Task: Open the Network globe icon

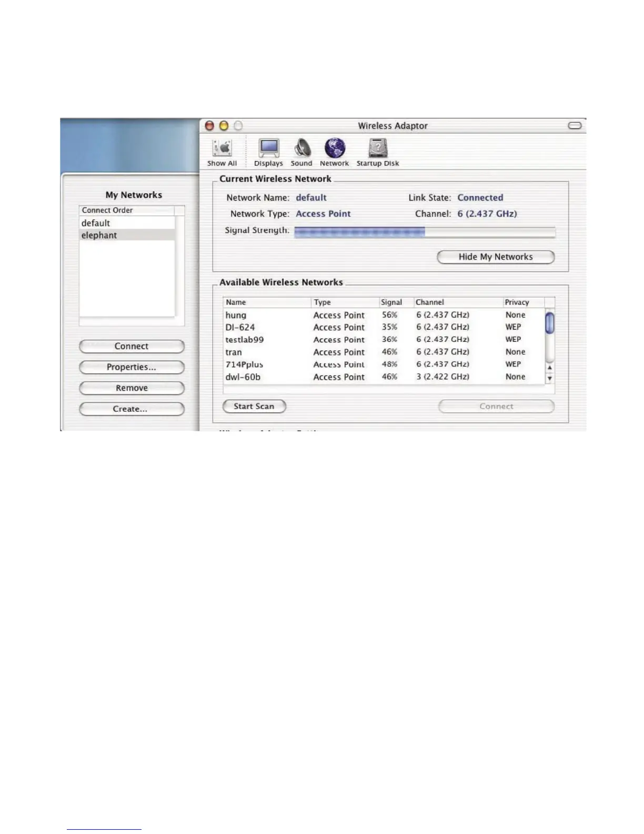Action: [335, 153]
